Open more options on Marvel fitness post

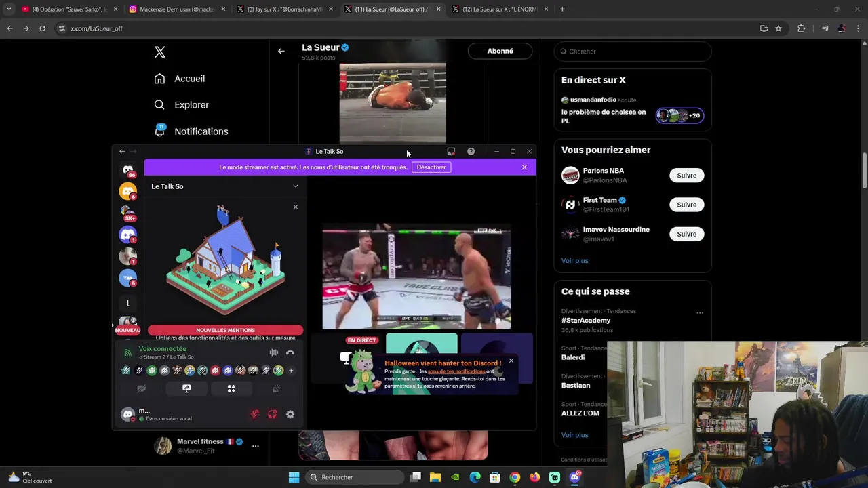click(256, 445)
